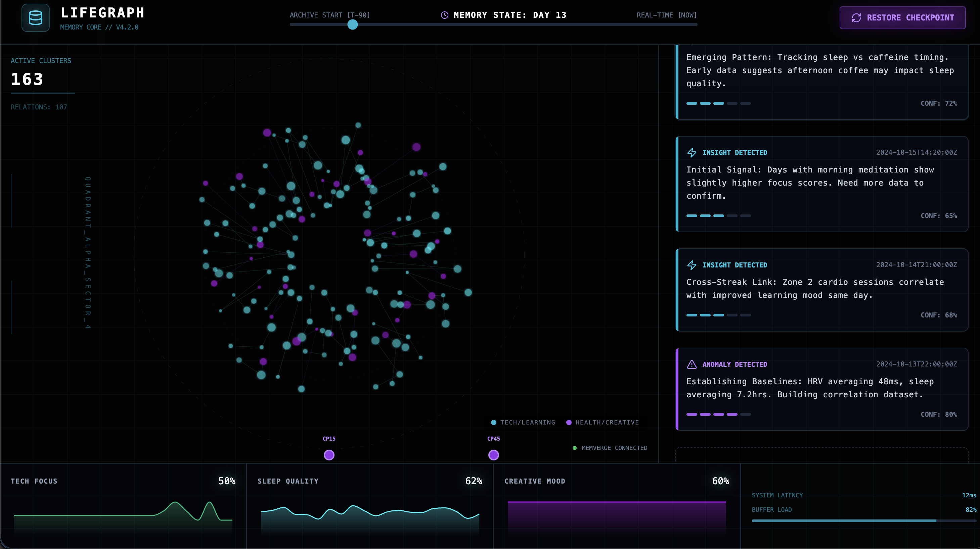Click the green MEMVERGE CONNECTED status dot
This screenshot has height=549, width=980.
tap(574, 448)
